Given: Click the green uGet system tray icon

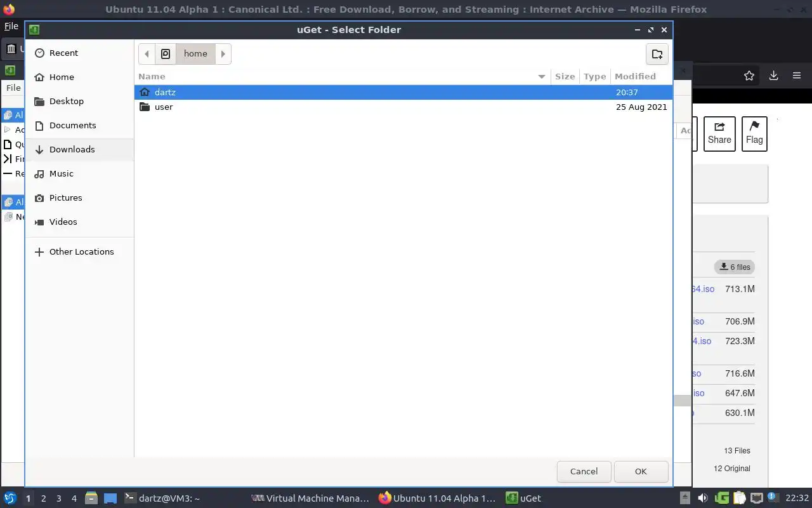Looking at the screenshot, I should click(722, 498).
